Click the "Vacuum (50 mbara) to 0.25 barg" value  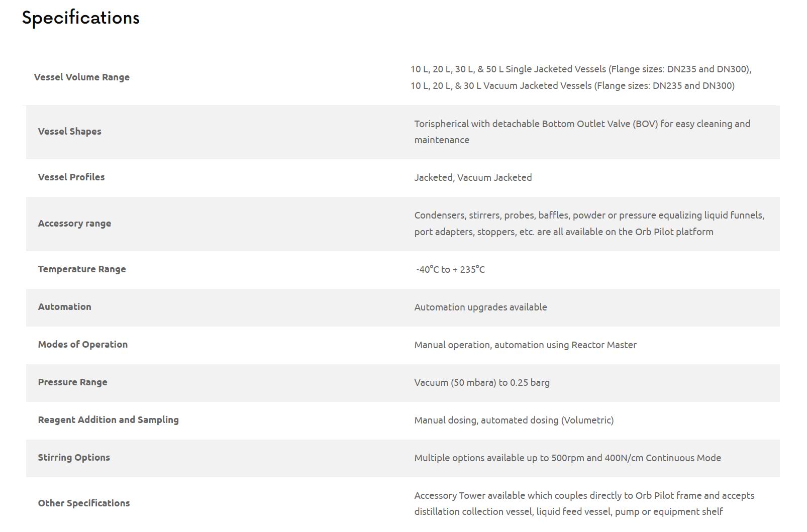point(482,383)
